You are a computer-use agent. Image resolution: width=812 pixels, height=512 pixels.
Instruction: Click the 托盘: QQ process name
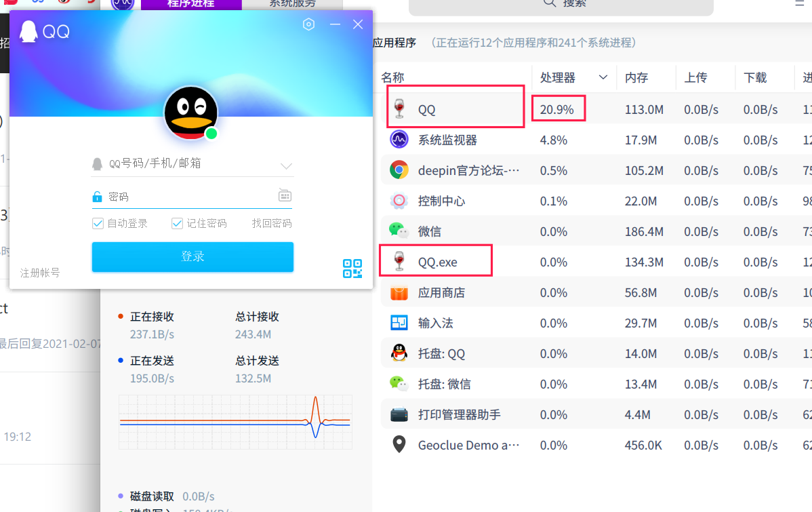442,354
